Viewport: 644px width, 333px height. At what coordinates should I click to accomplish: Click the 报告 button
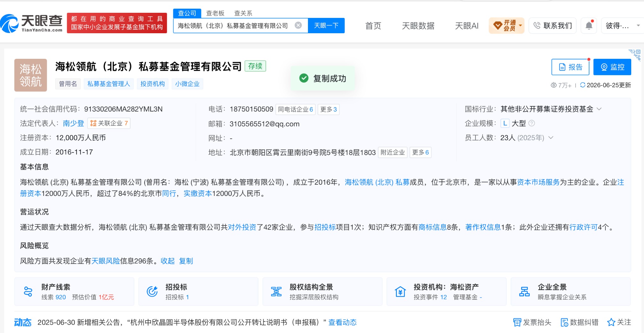pos(570,67)
